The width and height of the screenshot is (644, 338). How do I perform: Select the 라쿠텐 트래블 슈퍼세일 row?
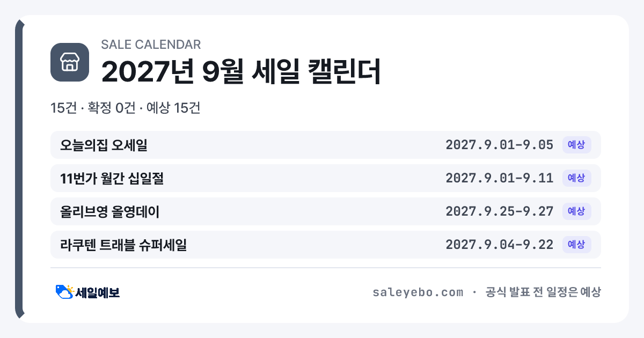click(x=326, y=245)
